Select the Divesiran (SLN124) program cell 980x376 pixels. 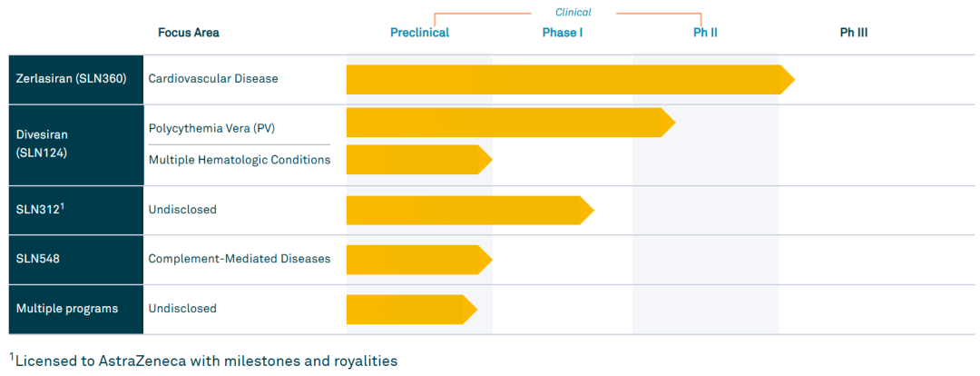tap(75, 145)
